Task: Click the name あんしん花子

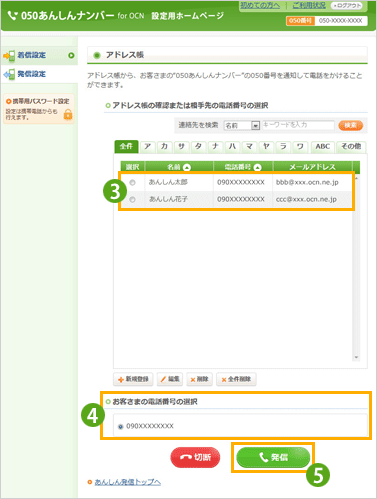Action: (168, 199)
